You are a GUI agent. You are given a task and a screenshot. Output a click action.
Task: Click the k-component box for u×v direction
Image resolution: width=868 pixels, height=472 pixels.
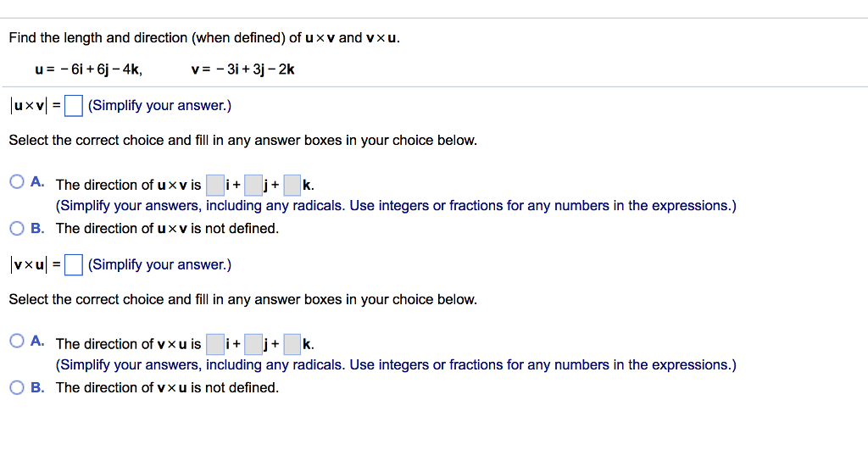[292, 185]
